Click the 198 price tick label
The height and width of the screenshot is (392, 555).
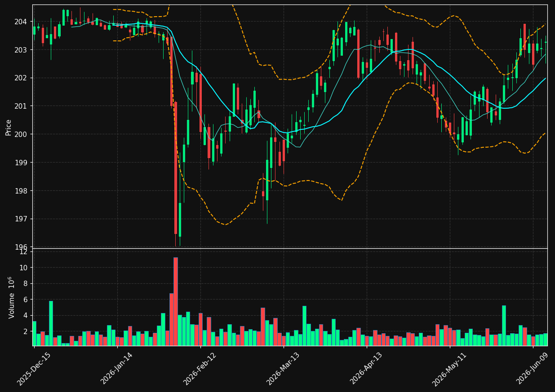[x=21, y=191]
